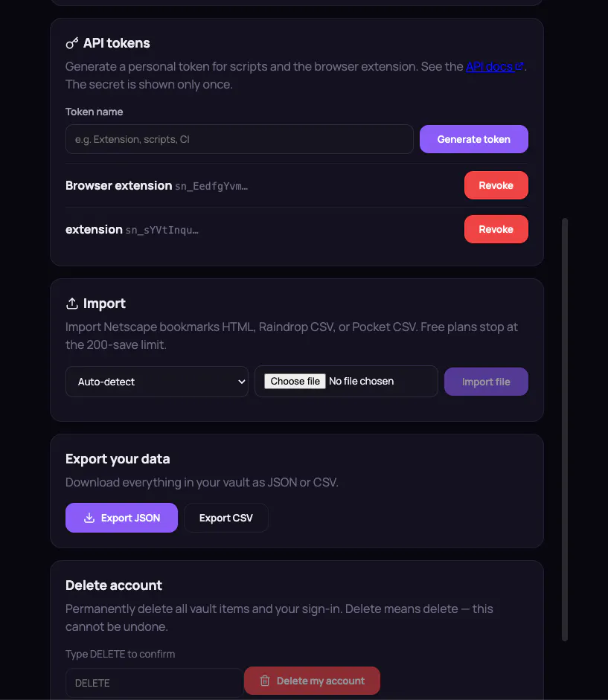Focus the DELETE confirmation text box
This screenshot has width=608, height=700.
click(x=155, y=683)
